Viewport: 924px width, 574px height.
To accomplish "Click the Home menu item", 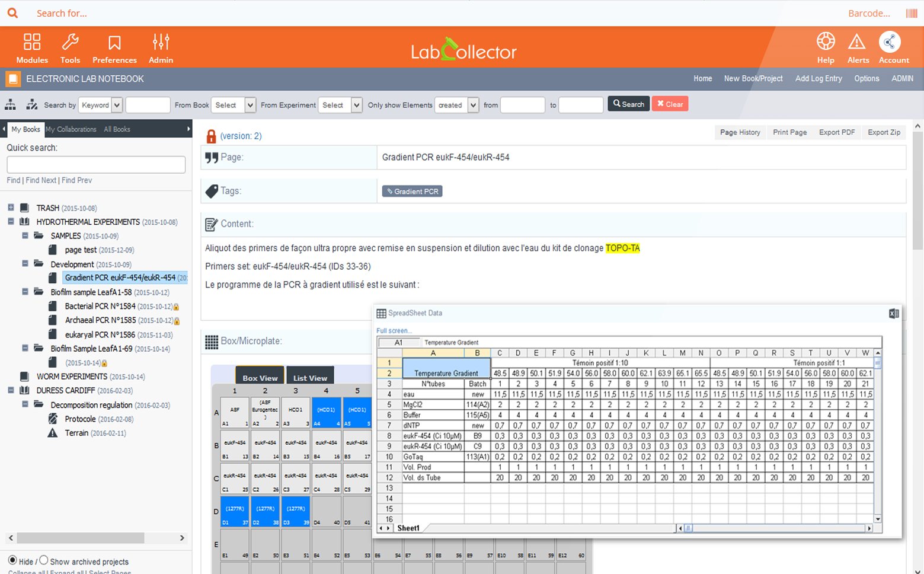I will 703,78.
